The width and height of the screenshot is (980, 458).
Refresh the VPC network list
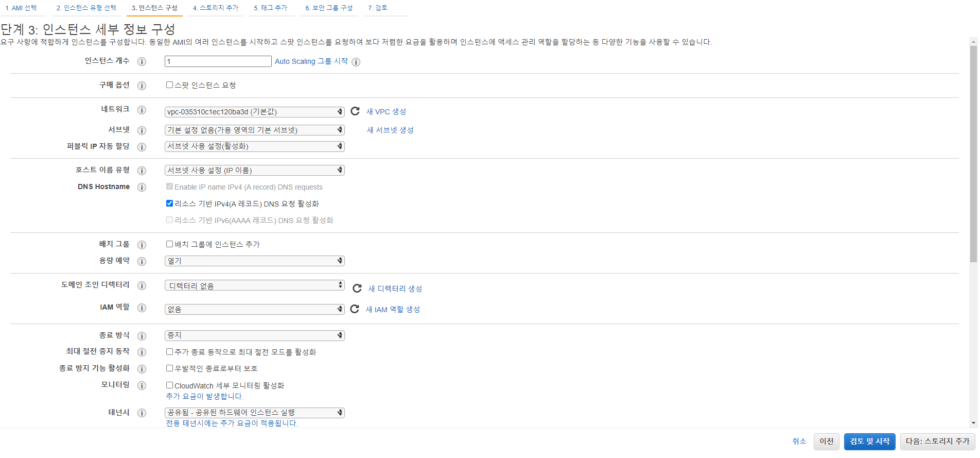pos(355,111)
